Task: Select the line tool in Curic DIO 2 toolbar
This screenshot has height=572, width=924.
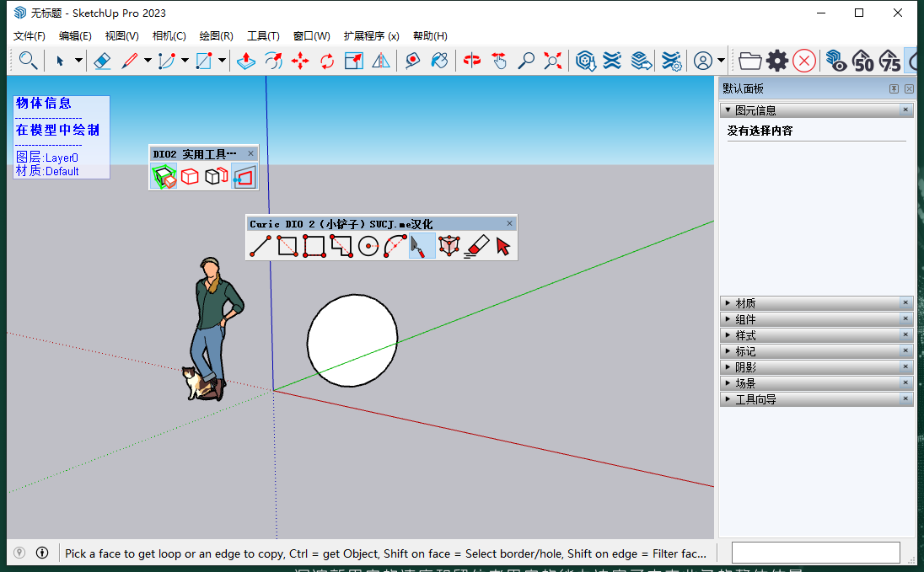Action: (260, 246)
